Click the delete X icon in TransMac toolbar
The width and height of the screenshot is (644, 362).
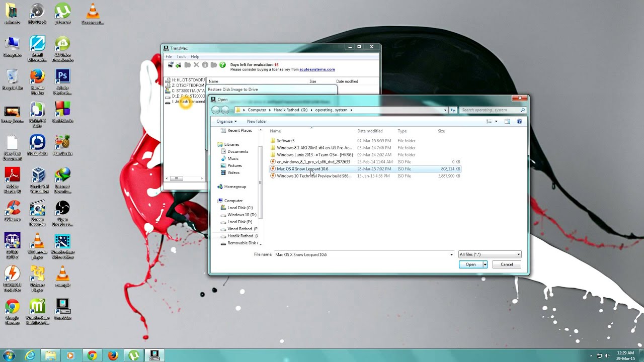[196, 65]
